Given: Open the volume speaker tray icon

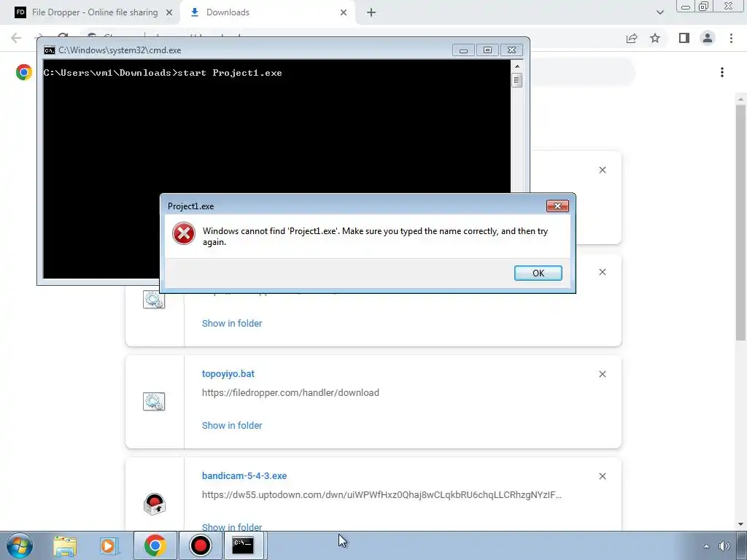Looking at the screenshot, I should coord(724,546).
